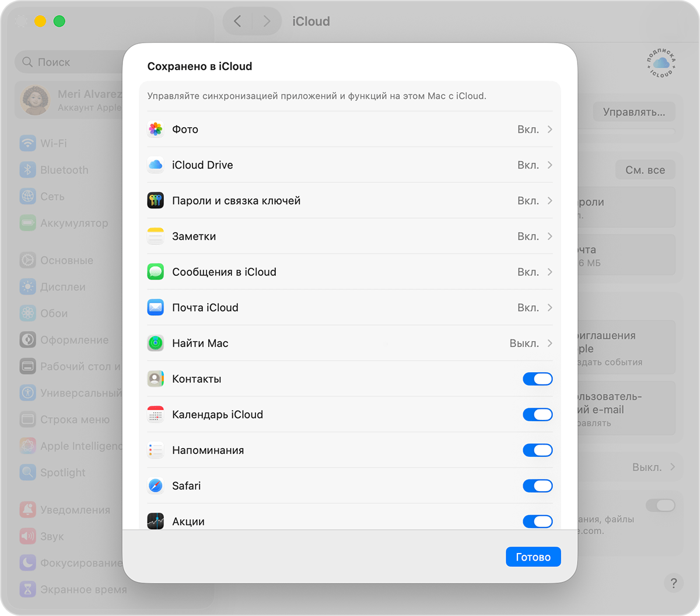Click the Заметки notes icon

155,236
